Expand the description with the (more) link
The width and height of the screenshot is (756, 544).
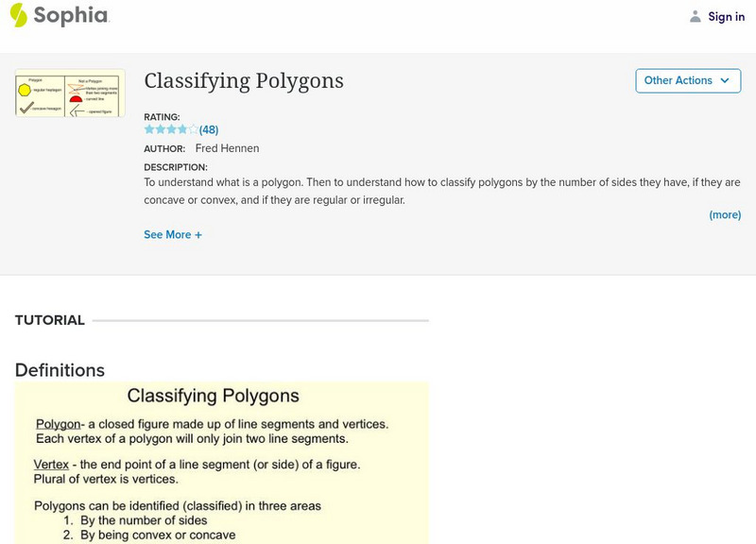pyautogui.click(x=725, y=215)
